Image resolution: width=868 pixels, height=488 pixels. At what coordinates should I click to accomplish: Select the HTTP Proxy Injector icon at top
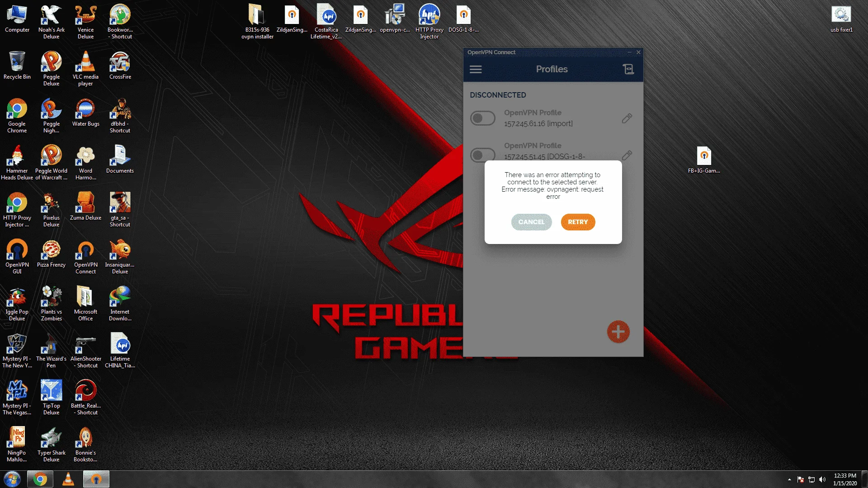429,22
